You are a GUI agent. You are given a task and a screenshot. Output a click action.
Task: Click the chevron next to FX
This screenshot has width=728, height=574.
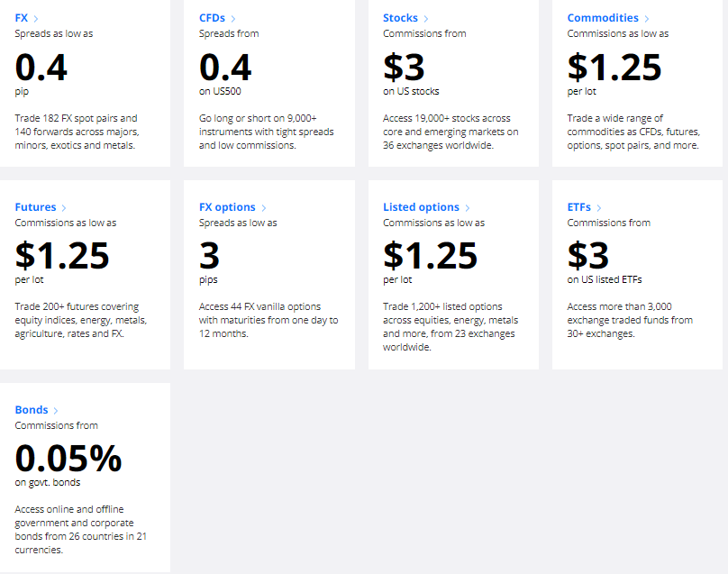point(35,19)
